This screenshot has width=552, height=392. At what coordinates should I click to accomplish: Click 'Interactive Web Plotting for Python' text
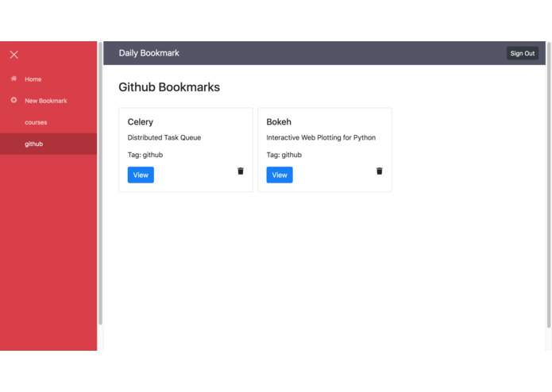(321, 137)
